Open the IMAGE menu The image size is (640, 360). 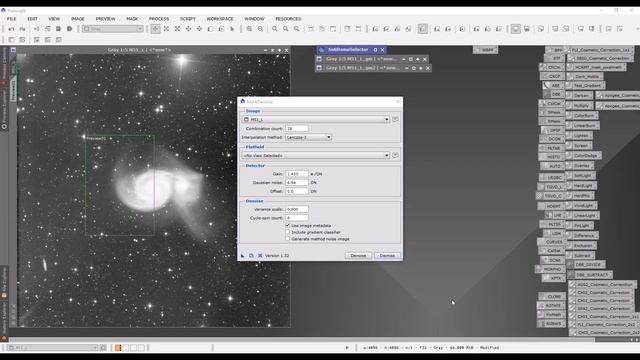point(78,19)
